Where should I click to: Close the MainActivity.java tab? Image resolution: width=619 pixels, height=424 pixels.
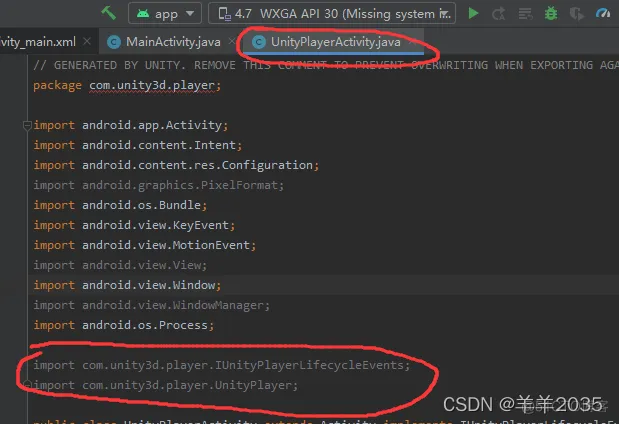click(232, 41)
